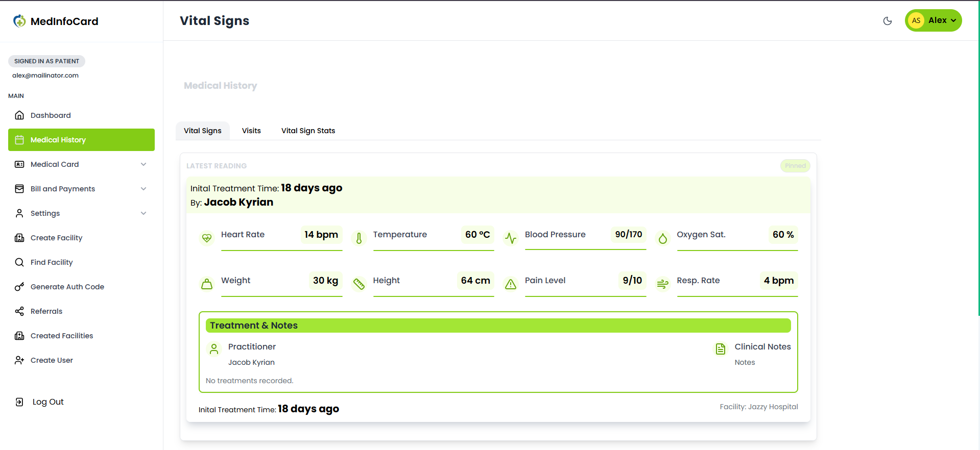Click the Pinned badge on latest reading
The height and width of the screenshot is (450, 980).
795,166
